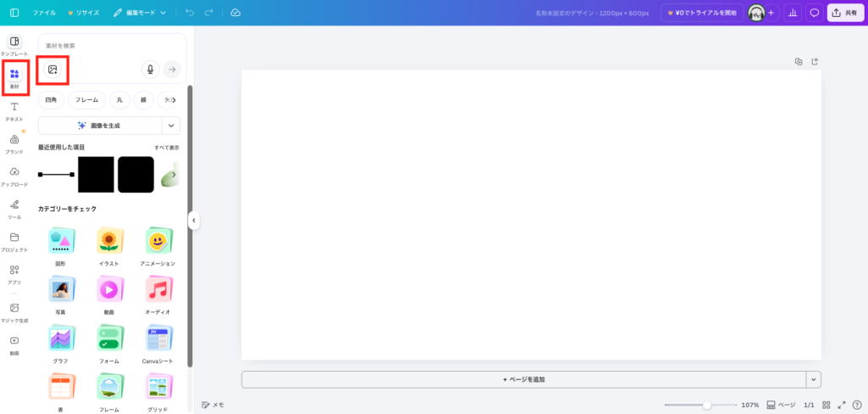Start the ¥0でトライアルを開始 trial
Image resolution: width=868 pixels, height=414 pixels.
[702, 13]
